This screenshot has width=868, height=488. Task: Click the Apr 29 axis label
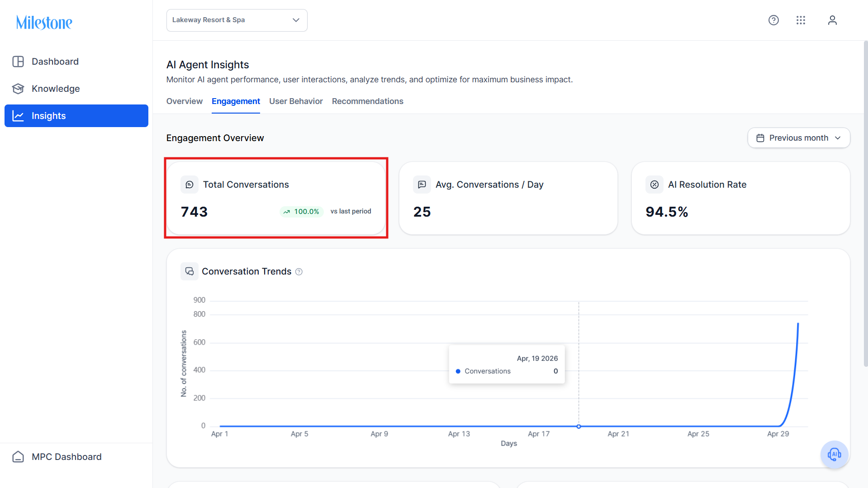[x=778, y=434]
